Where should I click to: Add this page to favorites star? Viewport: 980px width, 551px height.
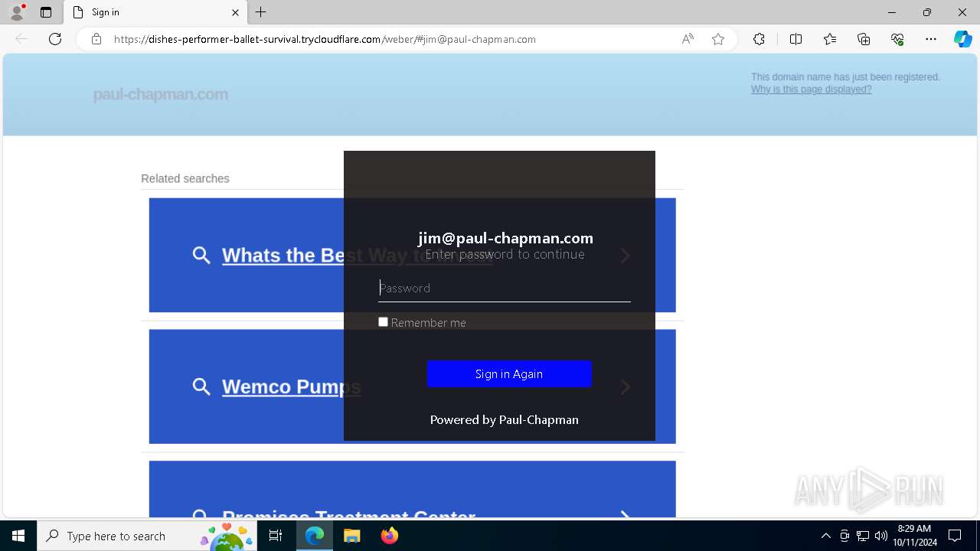pos(718,39)
